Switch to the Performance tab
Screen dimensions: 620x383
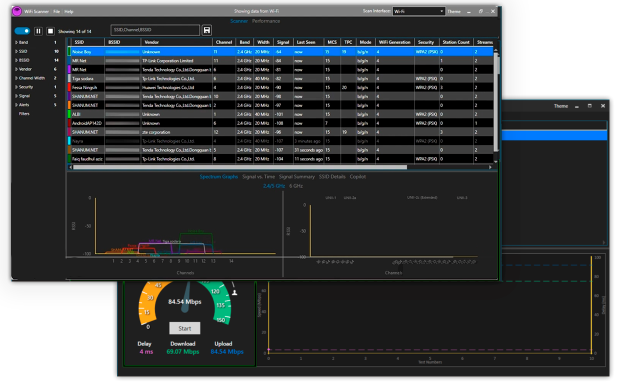point(266,21)
